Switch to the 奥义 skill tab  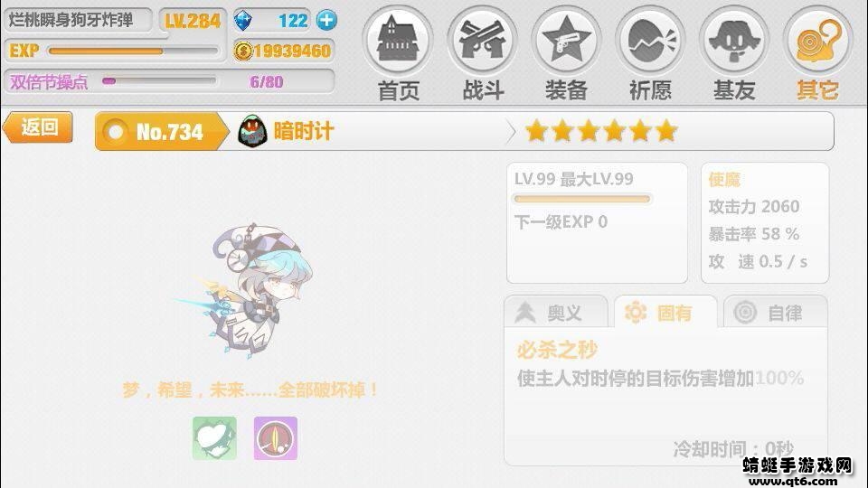[556, 313]
